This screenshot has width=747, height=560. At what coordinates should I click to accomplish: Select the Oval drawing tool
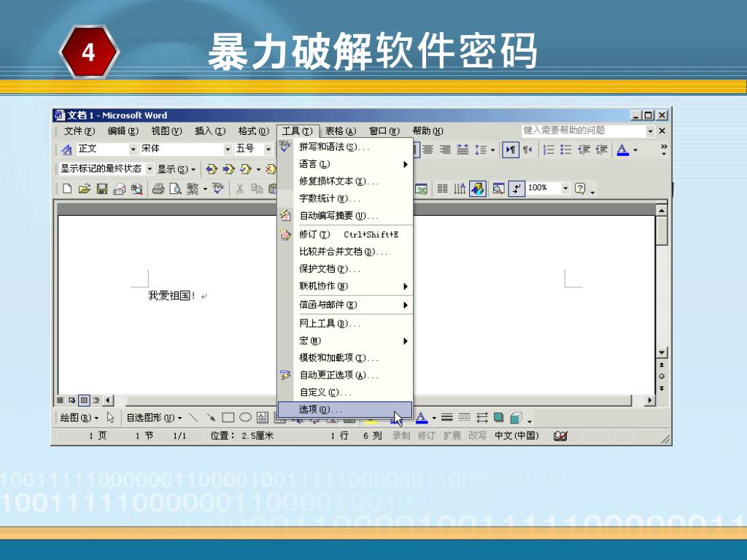point(245,418)
